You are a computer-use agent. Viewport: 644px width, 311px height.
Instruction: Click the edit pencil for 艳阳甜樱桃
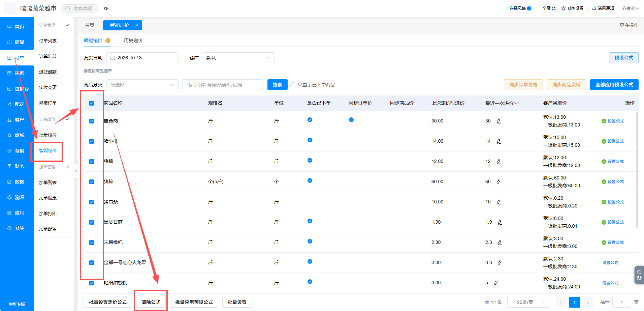point(496,283)
